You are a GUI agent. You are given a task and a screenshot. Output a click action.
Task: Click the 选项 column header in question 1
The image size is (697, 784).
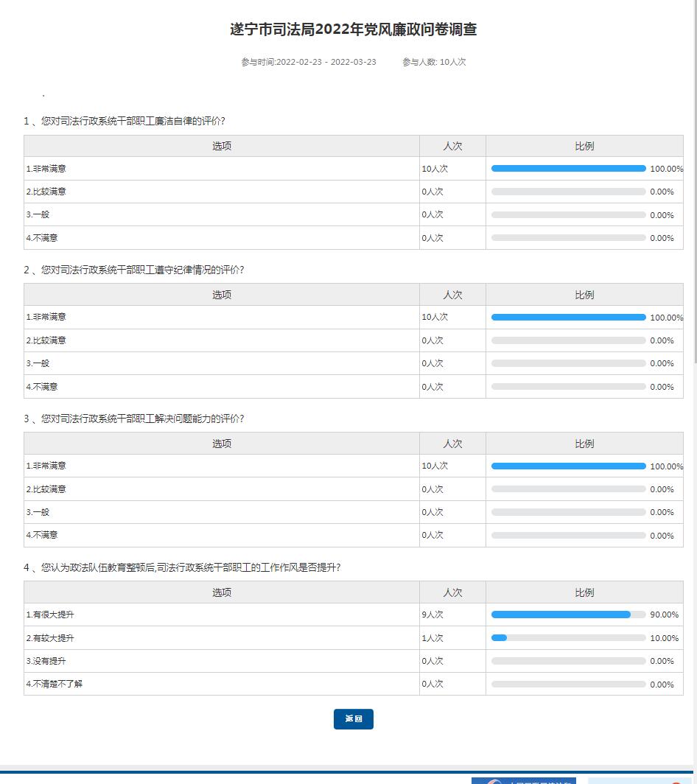coord(222,146)
